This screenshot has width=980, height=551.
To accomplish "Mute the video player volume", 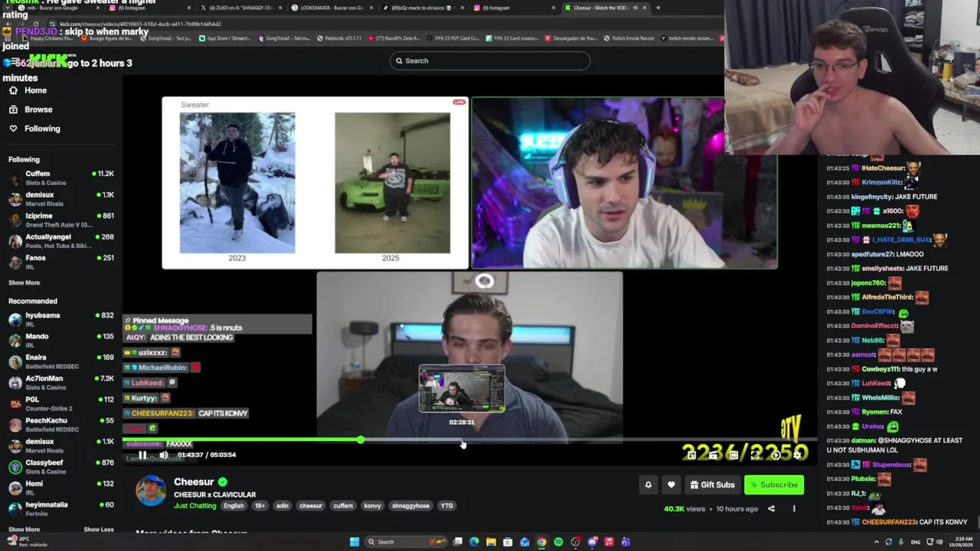I will point(163,455).
